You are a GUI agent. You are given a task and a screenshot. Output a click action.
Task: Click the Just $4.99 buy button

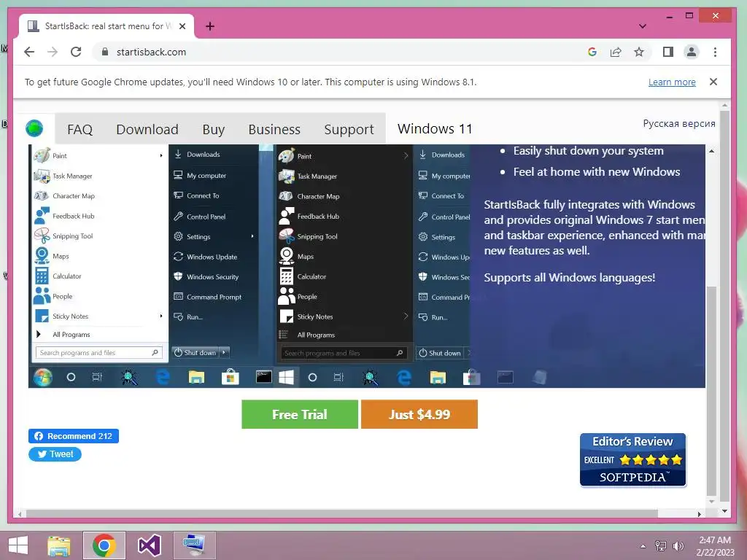tap(419, 414)
